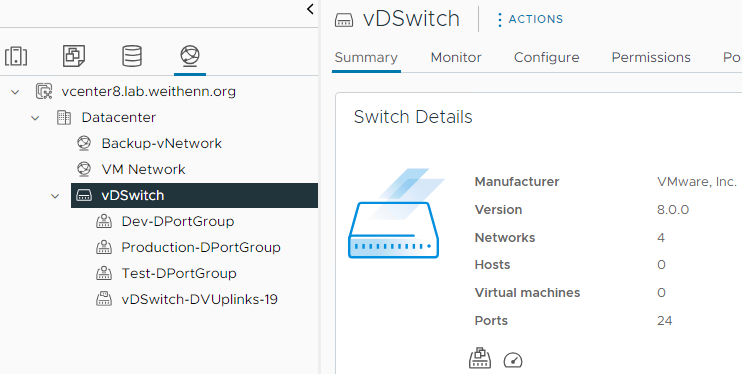Open the Storage inventory view icon

(132, 56)
